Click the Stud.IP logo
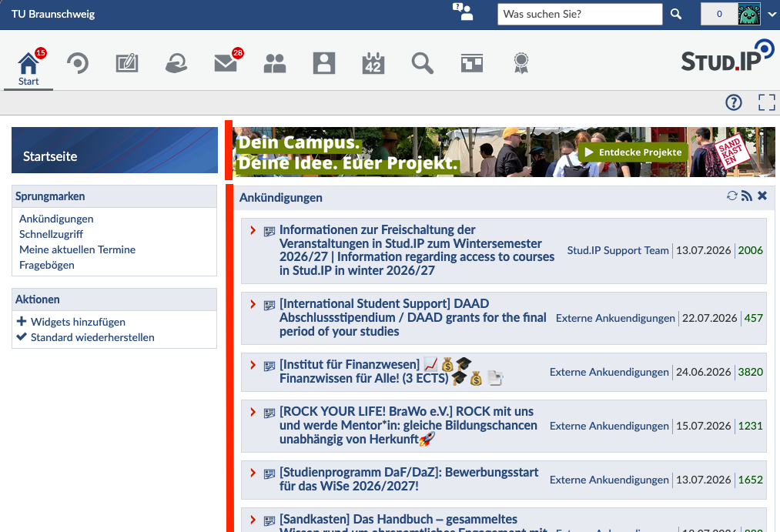Image resolution: width=780 pixels, height=532 pixels. [x=728, y=56]
